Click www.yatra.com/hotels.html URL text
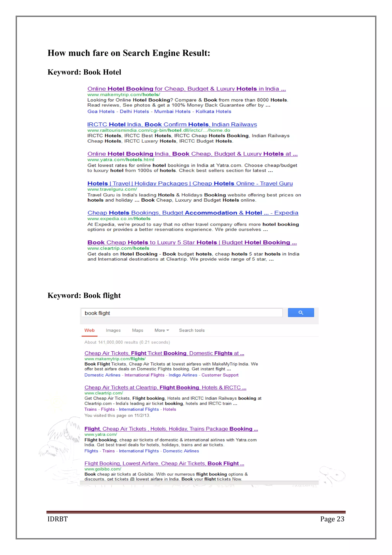This screenshot has width=392, height=555. pos(121,160)
